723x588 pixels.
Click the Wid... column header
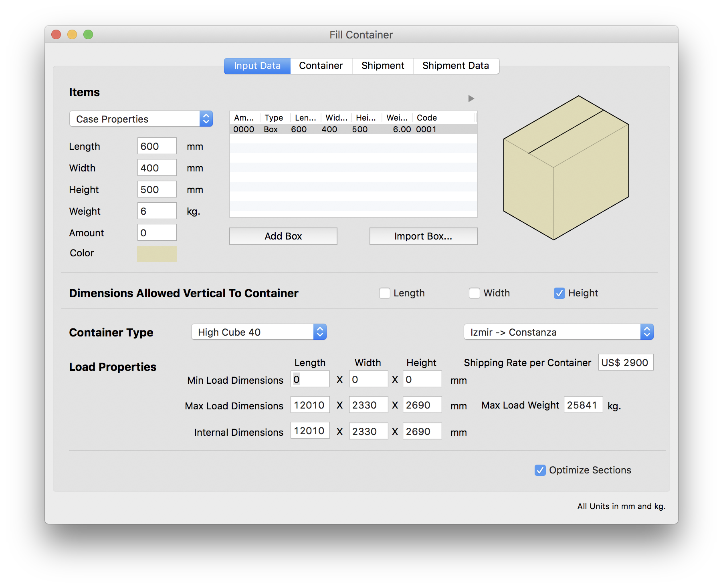[x=336, y=118]
